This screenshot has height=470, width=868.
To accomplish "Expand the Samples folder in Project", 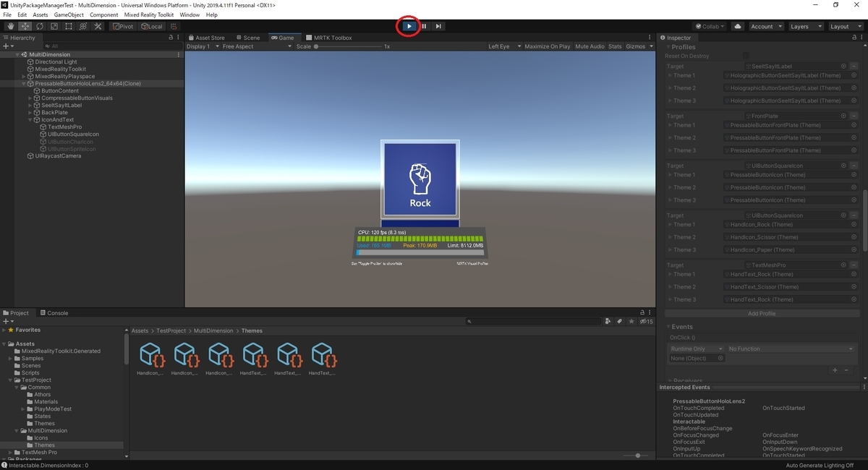I will (10, 358).
